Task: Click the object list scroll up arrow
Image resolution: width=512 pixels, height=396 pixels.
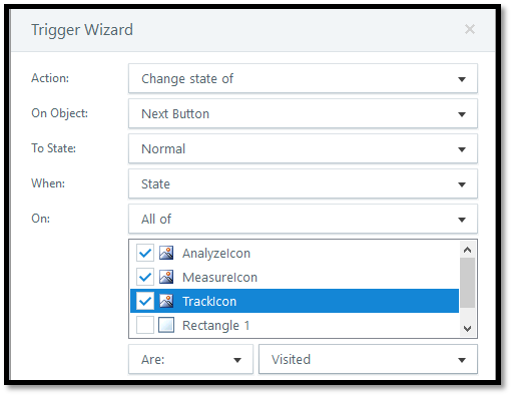Action: [467, 250]
